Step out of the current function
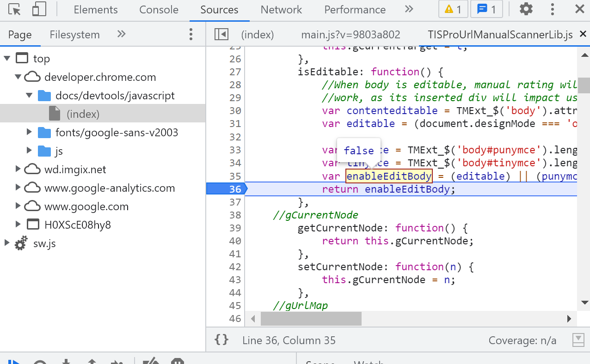 [92, 362]
